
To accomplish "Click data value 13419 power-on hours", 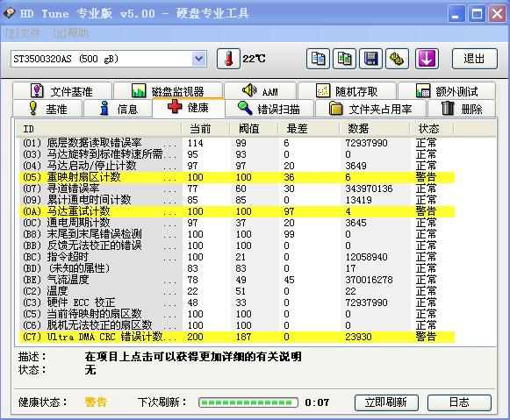I will (x=358, y=200).
